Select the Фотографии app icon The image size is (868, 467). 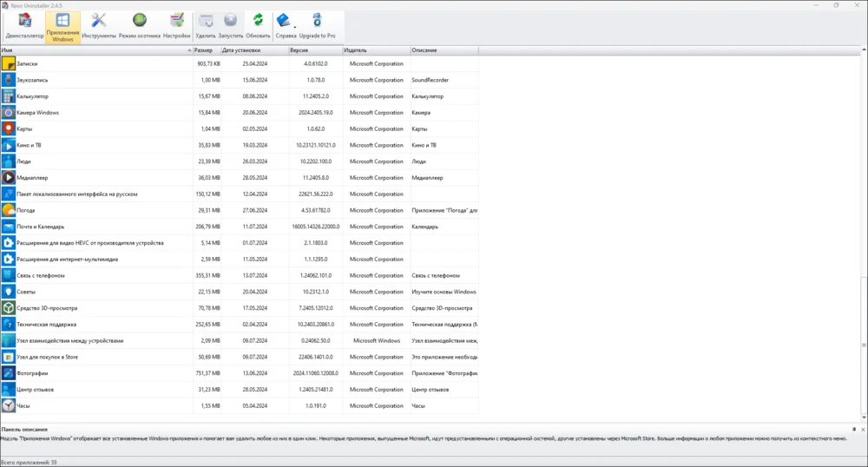[x=9, y=373]
